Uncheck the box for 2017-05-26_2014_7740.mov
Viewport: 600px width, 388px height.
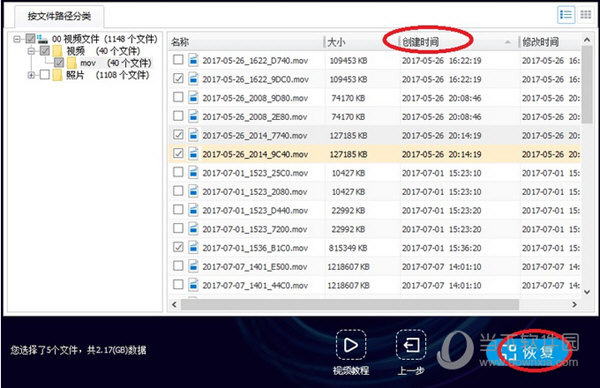178,135
